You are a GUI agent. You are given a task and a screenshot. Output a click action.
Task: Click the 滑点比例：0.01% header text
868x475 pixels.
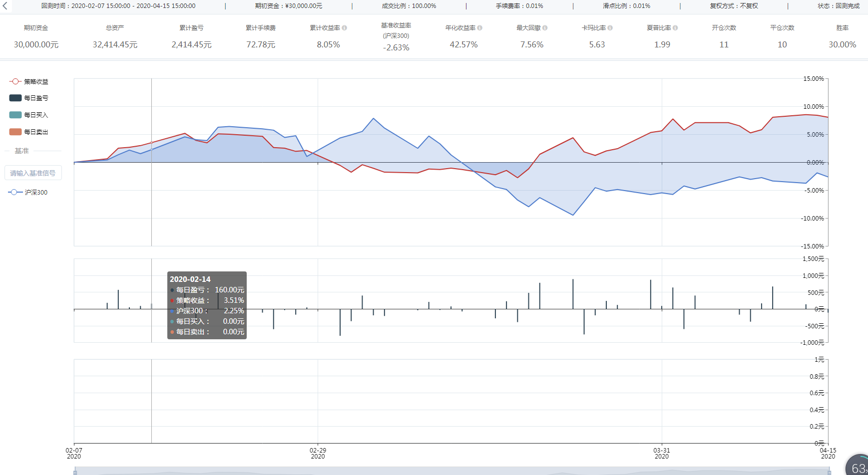pos(626,6)
